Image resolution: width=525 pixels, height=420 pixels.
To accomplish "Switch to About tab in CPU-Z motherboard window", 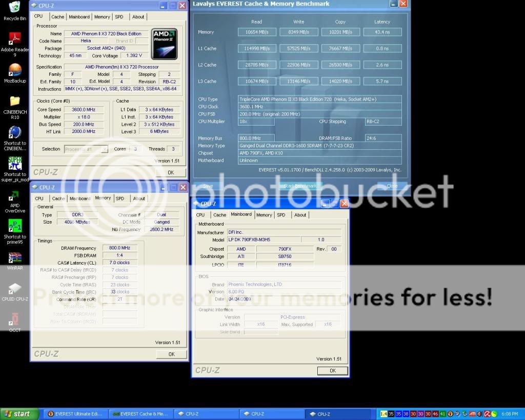I will [x=300, y=215].
